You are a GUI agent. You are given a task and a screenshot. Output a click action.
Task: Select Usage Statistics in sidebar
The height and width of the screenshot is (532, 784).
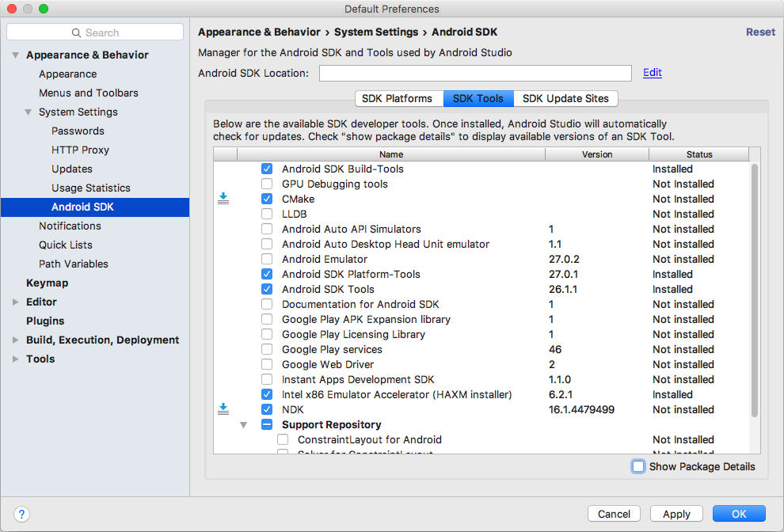coord(91,188)
